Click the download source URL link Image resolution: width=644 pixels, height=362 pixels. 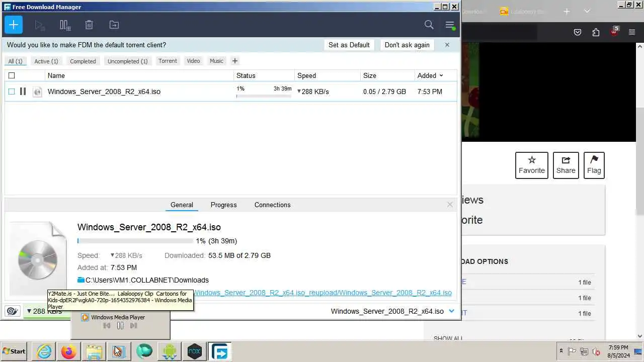pyautogui.click(x=323, y=293)
